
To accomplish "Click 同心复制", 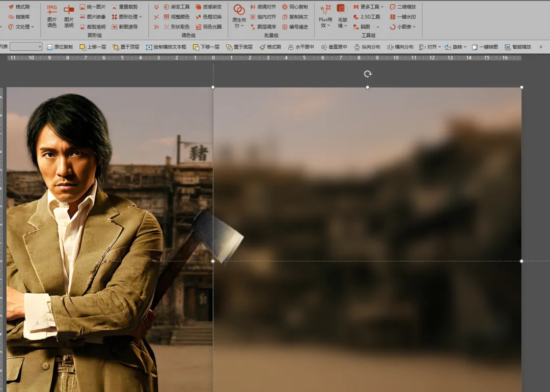I will 295,7.
